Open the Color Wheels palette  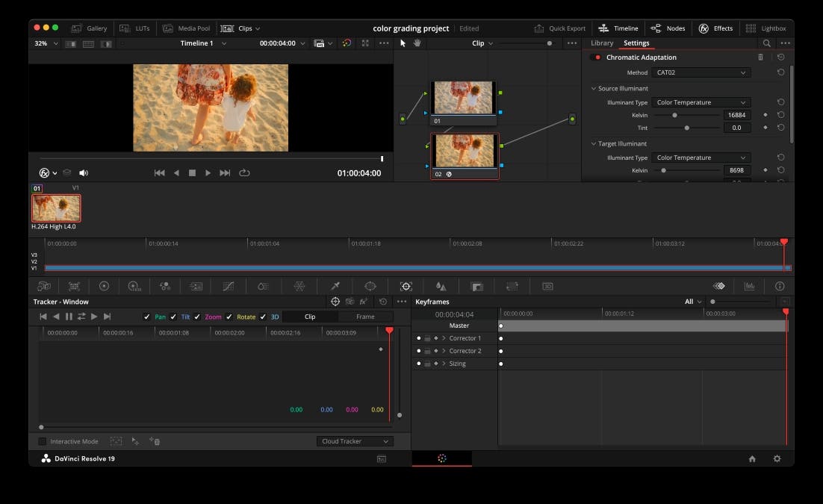104,286
